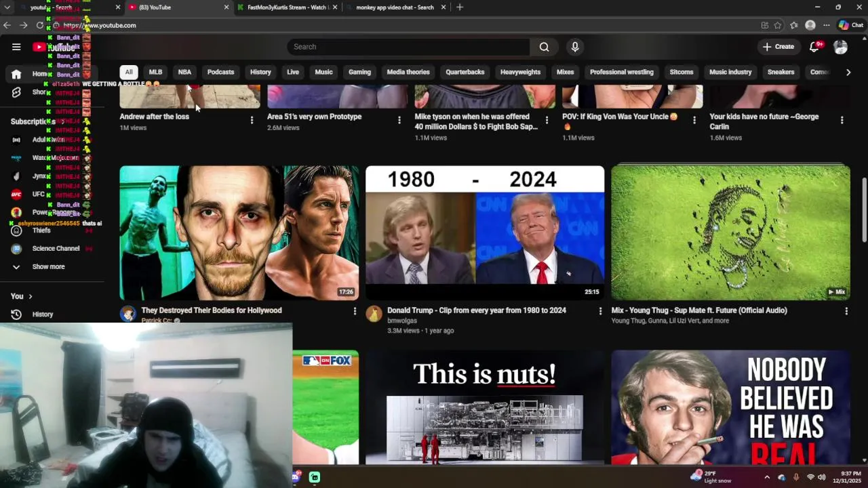
Task: Open options for Young Thug mix
Action: click(x=846, y=311)
